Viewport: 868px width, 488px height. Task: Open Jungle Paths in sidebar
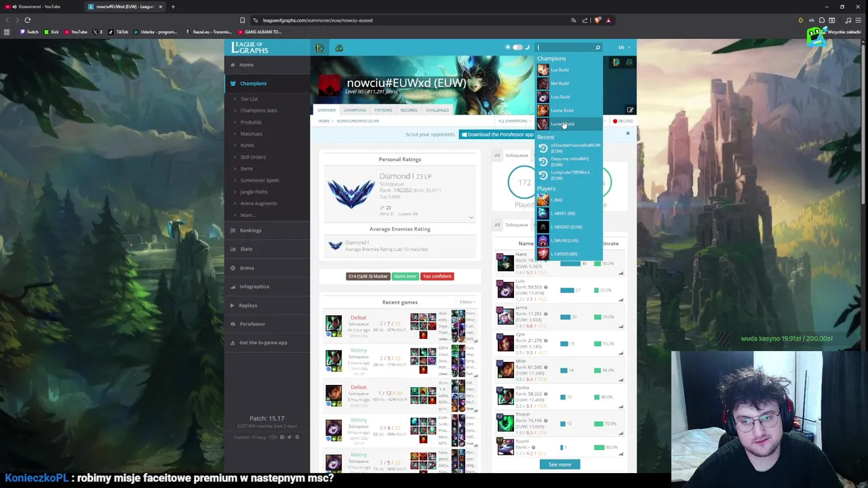click(x=254, y=192)
